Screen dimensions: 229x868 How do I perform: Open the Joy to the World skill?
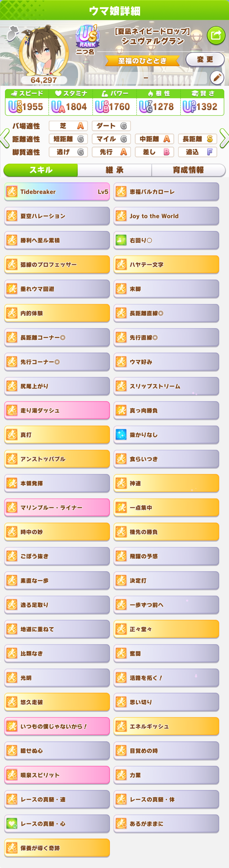[166, 216]
